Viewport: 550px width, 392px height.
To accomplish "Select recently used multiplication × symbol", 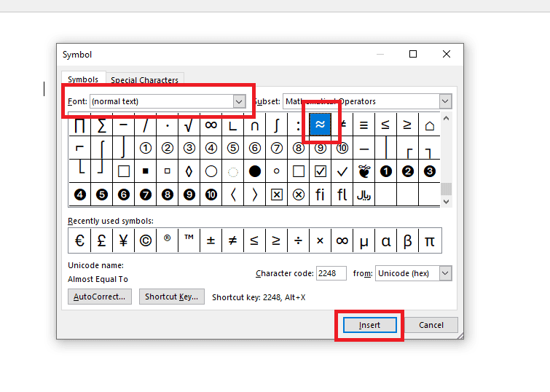I will [x=320, y=240].
